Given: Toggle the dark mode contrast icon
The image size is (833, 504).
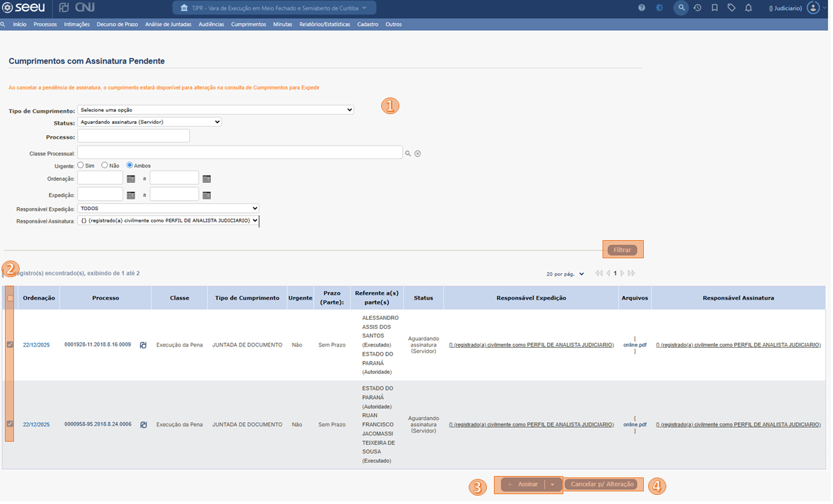Looking at the screenshot, I should (660, 8).
